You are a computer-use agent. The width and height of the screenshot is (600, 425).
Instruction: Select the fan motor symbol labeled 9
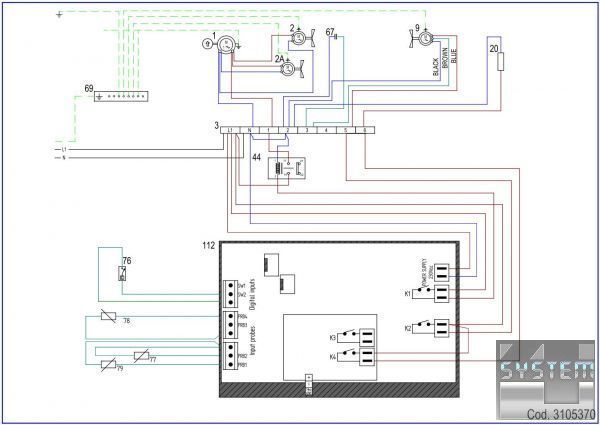[x=426, y=37]
